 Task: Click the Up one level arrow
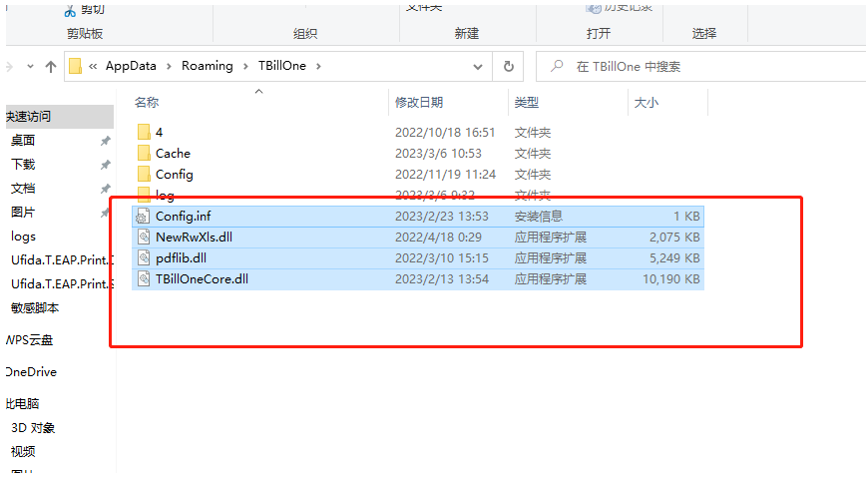point(51,67)
